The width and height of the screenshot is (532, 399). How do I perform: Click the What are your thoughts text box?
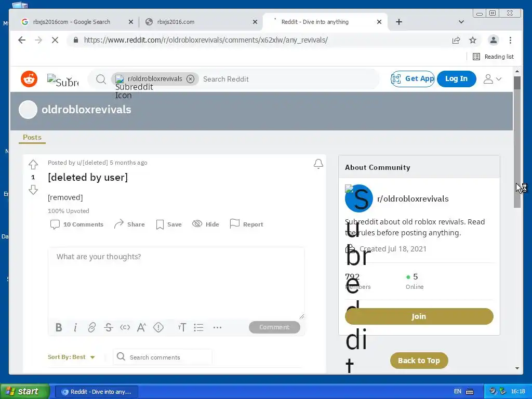click(x=176, y=283)
